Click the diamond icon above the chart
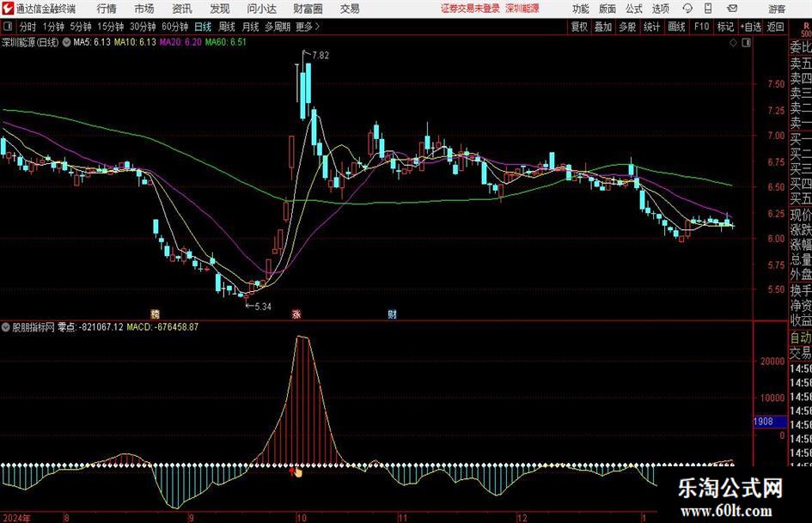This screenshot has width=812, height=523. [733, 43]
